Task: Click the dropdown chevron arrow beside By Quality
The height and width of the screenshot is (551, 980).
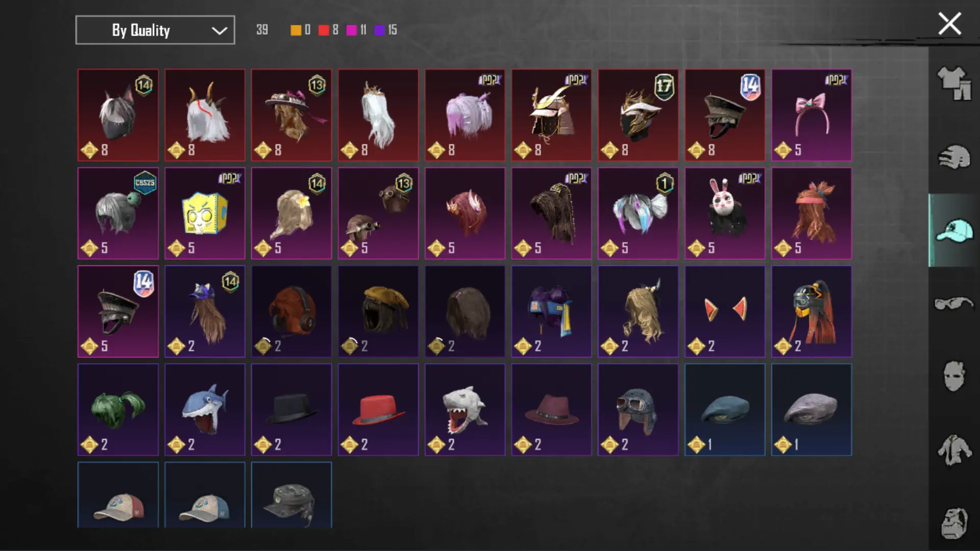Action: coord(219,31)
